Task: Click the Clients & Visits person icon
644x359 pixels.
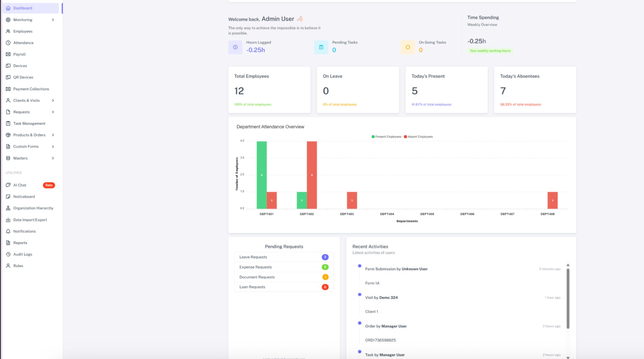Action: [8, 100]
